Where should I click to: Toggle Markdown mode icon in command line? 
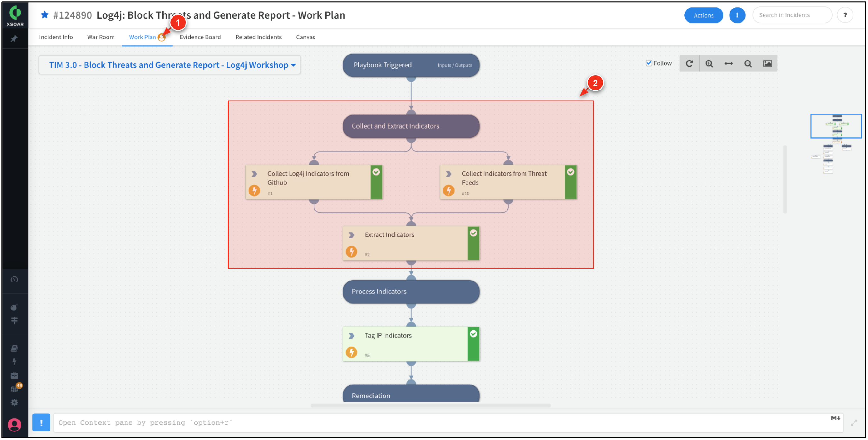pos(835,418)
